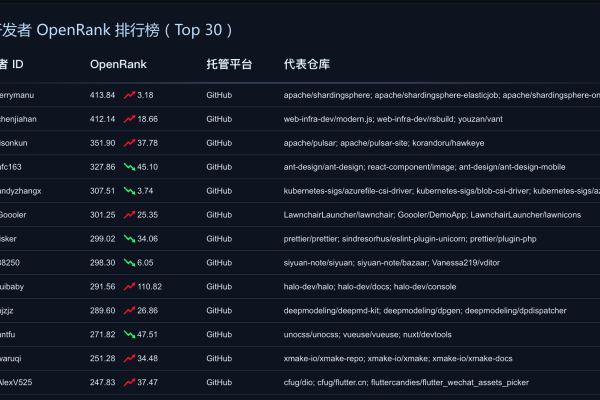Select the OpenRank value 299.02

102,238
